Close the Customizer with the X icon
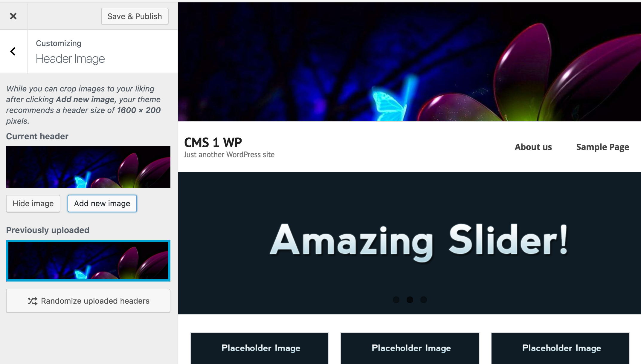Screen dimensions: 641x364 coord(13,16)
